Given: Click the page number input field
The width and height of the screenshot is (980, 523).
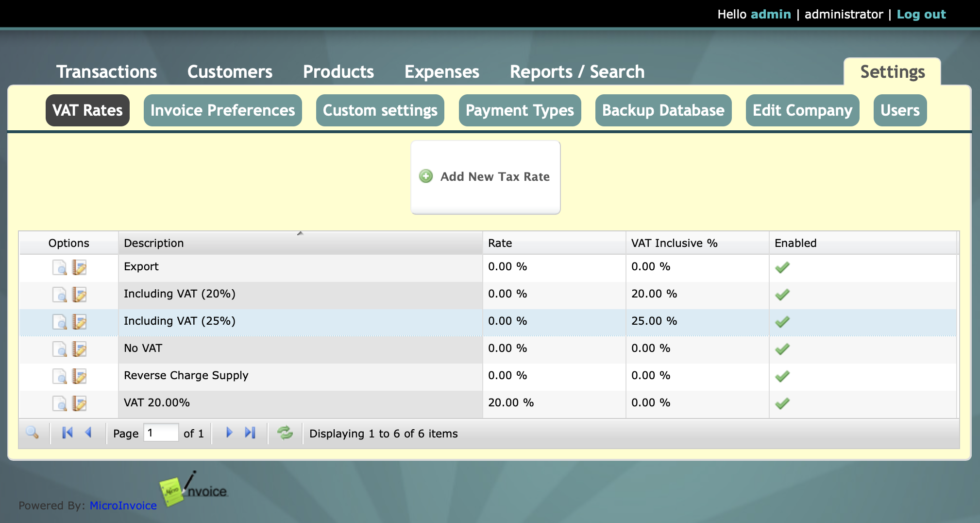Looking at the screenshot, I should pyautogui.click(x=161, y=433).
